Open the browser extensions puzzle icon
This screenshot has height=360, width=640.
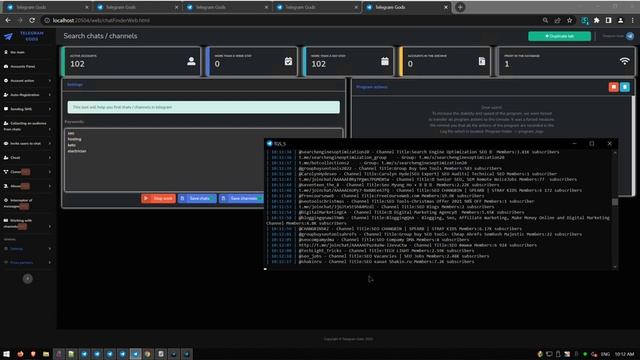[597, 20]
